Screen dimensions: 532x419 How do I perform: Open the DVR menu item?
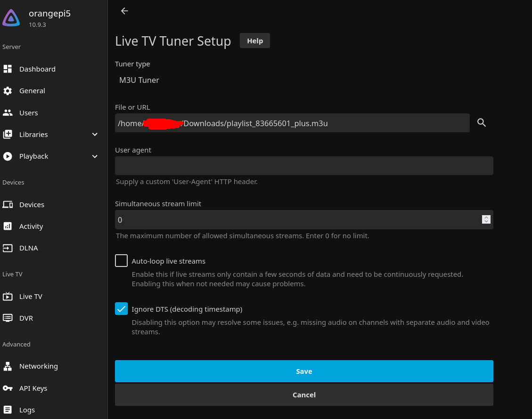pos(26,318)
